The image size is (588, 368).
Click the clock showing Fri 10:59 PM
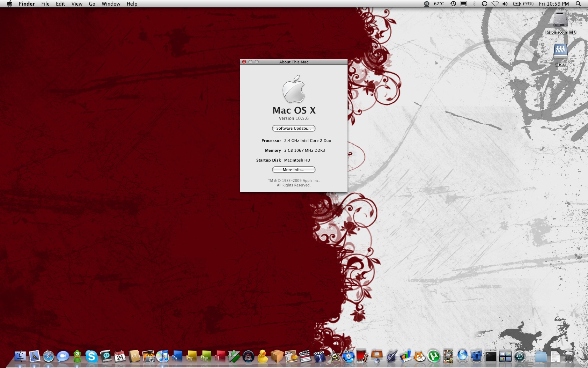coord(554,4)
